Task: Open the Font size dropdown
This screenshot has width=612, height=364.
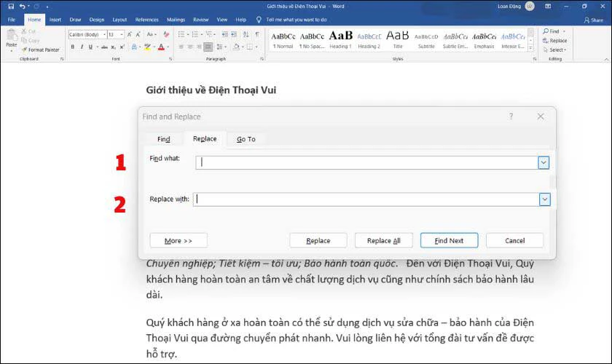Action: pyautogui.click(x=122, y=34)
